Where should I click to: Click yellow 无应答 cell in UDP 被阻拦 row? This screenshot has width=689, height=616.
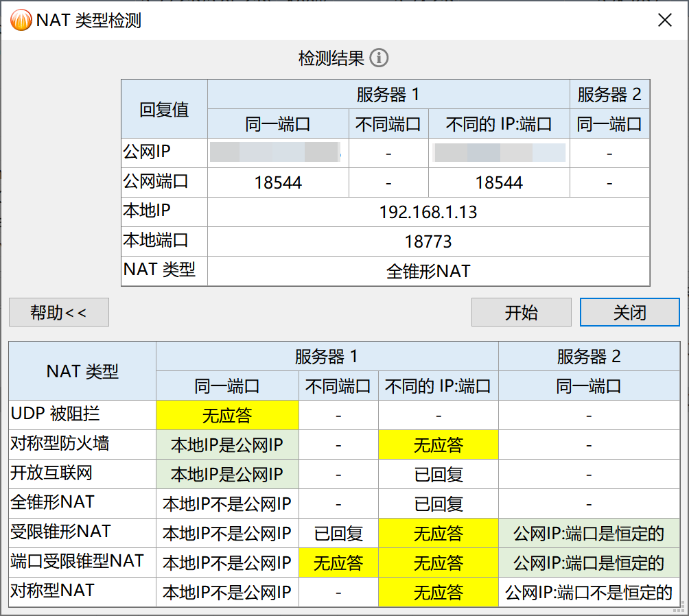point(227,415)
